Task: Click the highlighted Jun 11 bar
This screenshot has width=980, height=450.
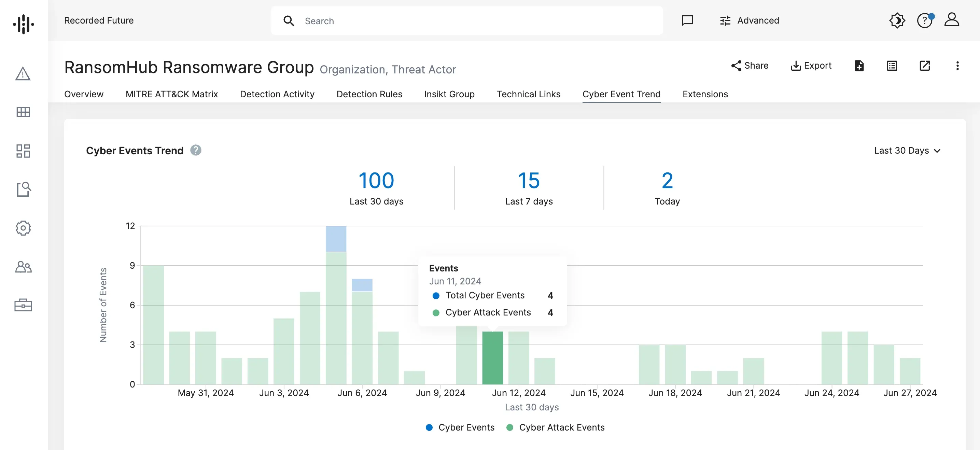Action: coord(492,357)
